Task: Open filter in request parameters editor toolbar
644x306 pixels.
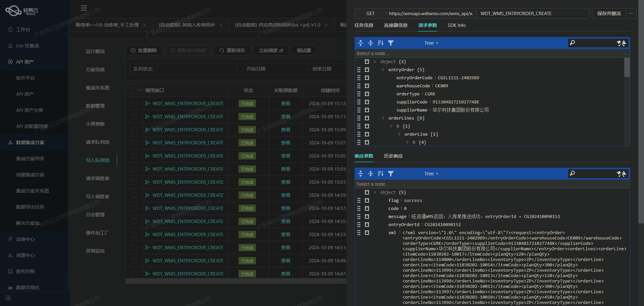Action: coord(391,43)
